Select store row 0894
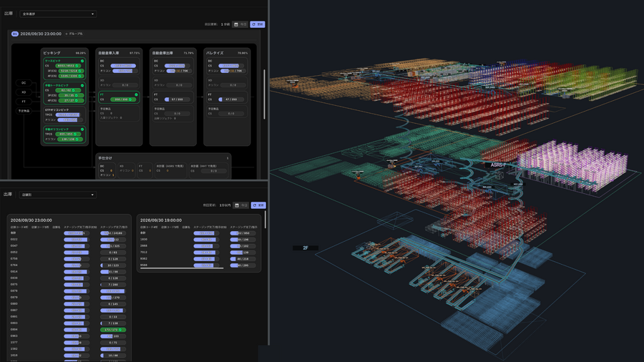This screenshot has height=362, width=644. pos(69,330)
